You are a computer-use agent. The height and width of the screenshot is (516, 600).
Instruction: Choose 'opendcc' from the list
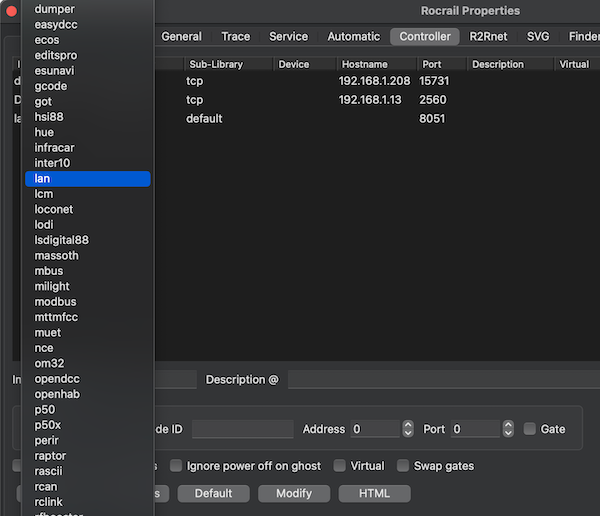(88, 379)
